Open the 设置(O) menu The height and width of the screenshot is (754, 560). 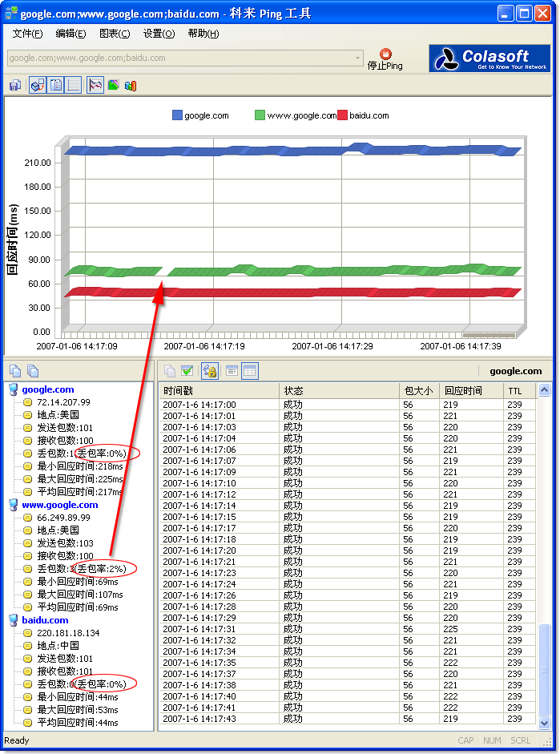coord(159,34)
